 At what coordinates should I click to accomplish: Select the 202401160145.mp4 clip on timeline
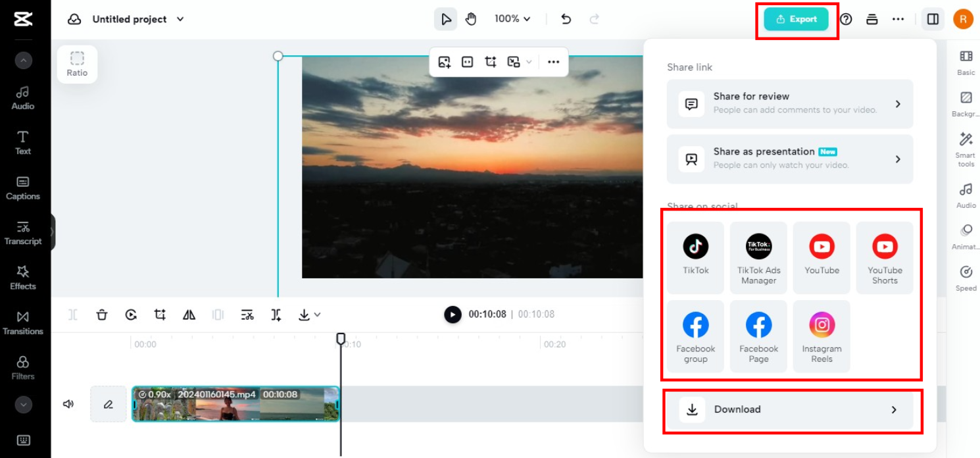point(236,403)
